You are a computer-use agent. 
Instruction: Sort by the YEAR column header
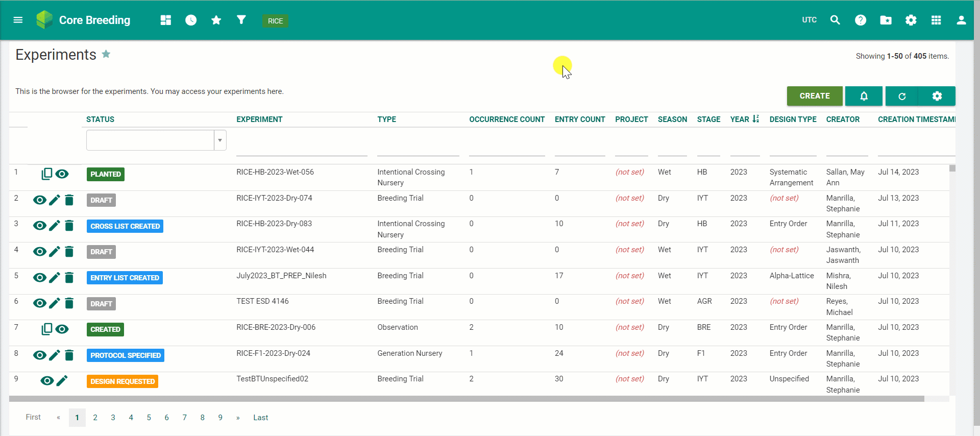tap(740, 119)
